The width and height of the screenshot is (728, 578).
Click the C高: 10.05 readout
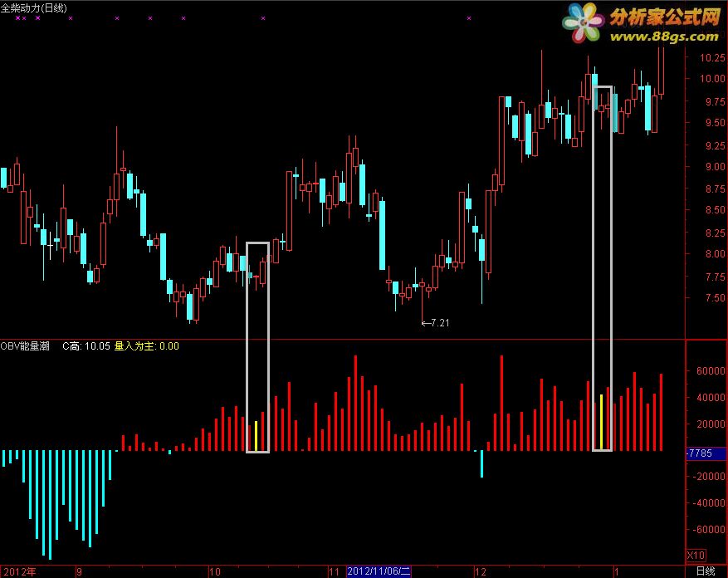click(x=86, y=346)
